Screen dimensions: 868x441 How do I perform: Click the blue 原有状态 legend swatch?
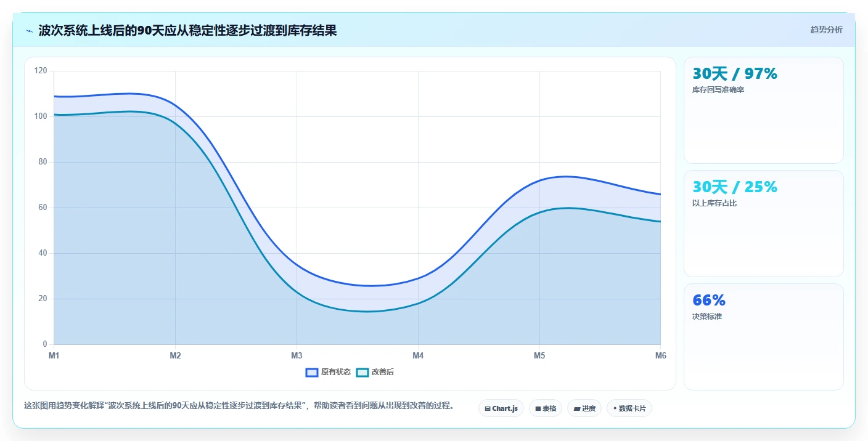click(312, 372)
